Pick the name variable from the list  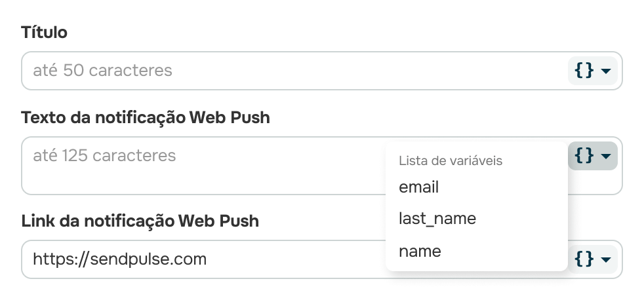(x=420, y=251)
